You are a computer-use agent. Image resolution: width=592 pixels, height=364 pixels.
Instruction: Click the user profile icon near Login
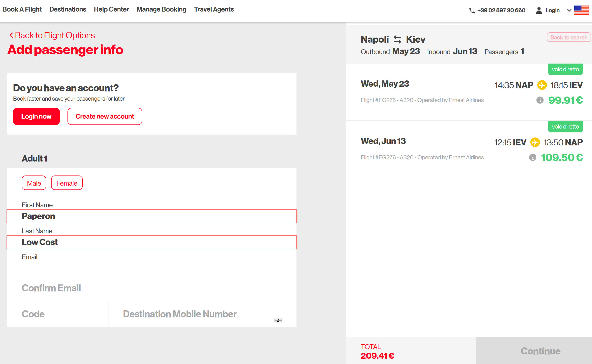(x=539, y=10)
